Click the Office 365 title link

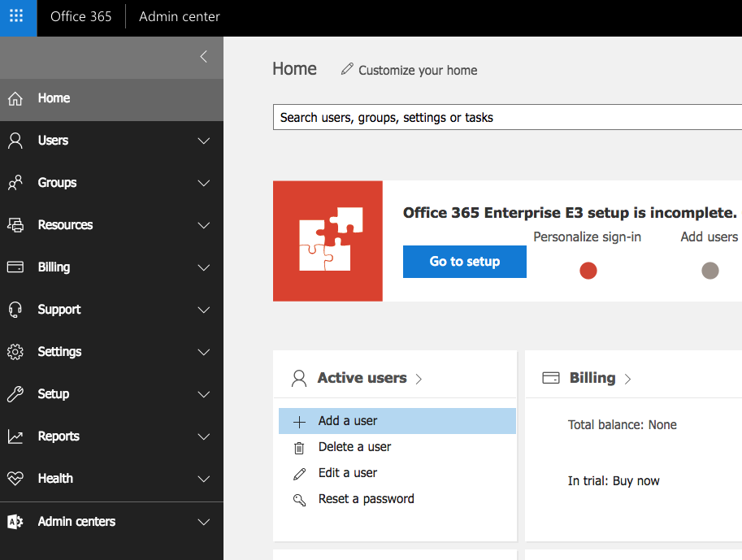(x=81, y=16)
